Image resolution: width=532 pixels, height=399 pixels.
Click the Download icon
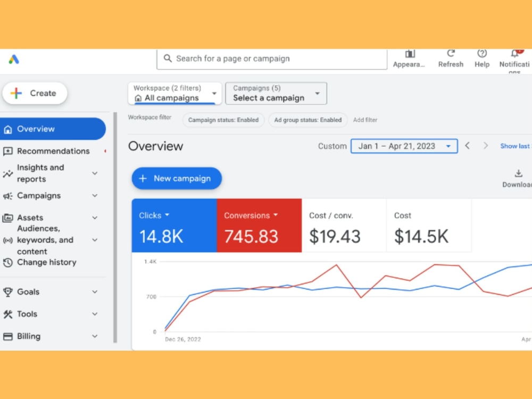click(518, 173)
